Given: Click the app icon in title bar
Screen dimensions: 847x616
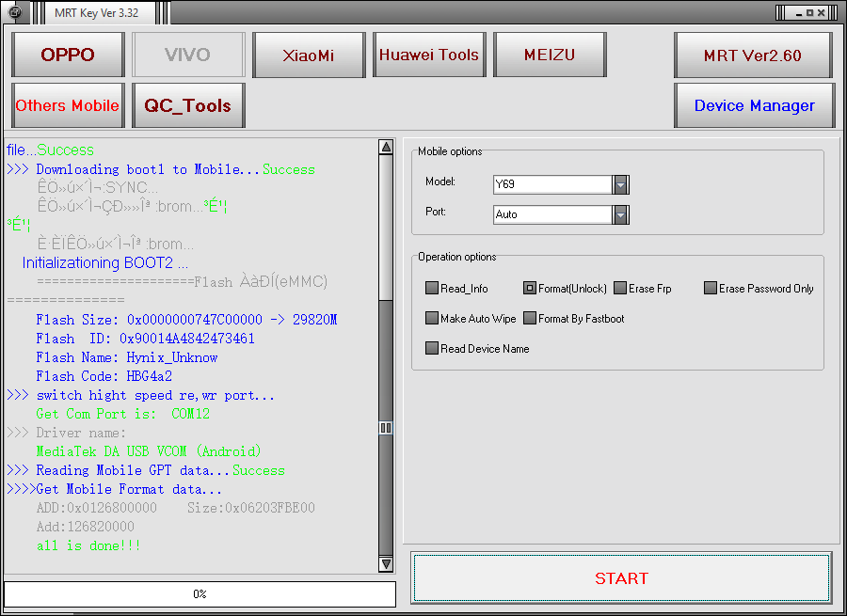Looking at the screenshot, I should pos(15,12).
